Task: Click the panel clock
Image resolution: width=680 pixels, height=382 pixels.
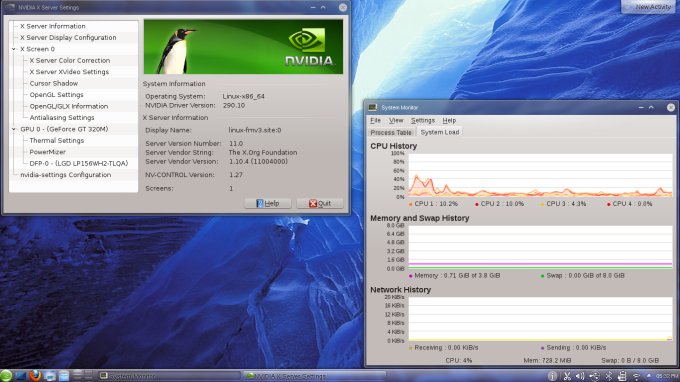Action: click(x=667, y=376)
